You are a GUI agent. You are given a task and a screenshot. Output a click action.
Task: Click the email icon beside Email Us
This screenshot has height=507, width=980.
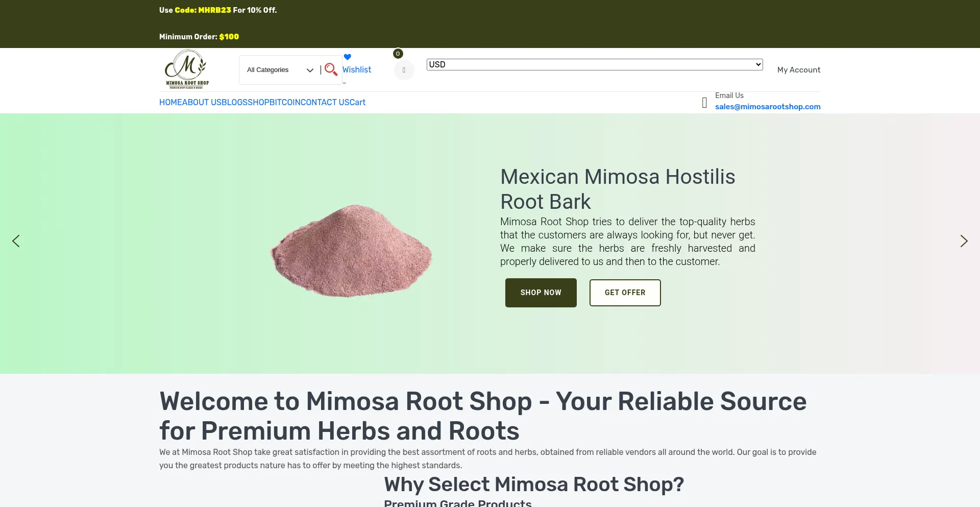pyautogui.click(x=704, y=103)
